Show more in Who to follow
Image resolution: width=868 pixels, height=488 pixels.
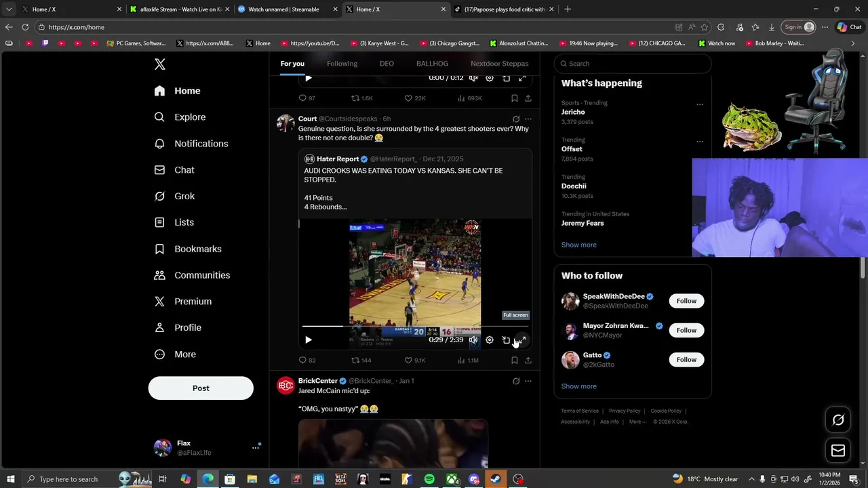tap(578, 386)
